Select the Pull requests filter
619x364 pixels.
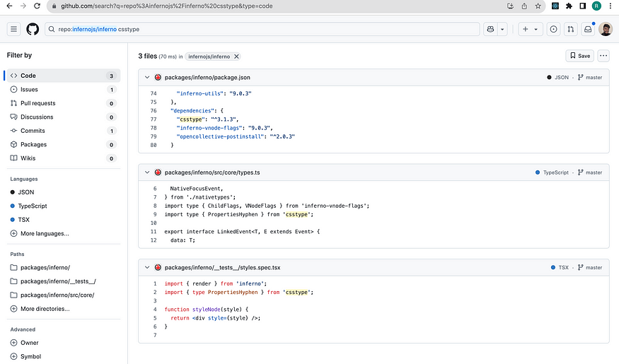64,103
